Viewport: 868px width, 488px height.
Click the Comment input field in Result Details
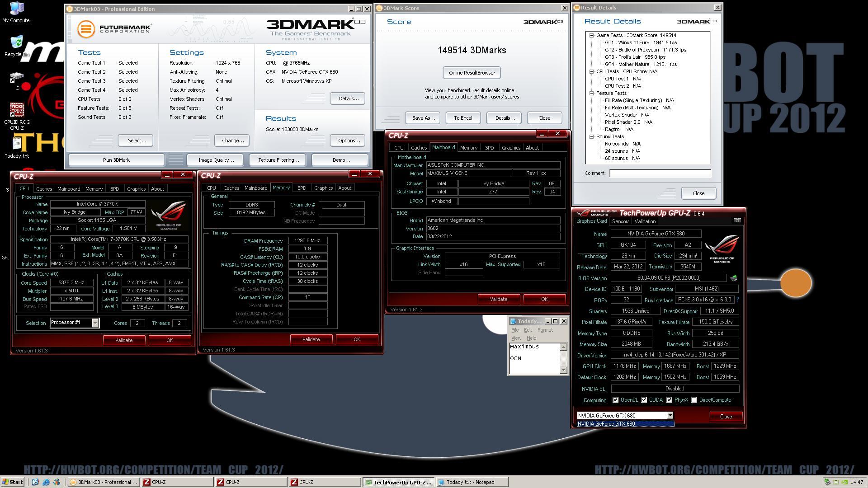pos(660,173)
